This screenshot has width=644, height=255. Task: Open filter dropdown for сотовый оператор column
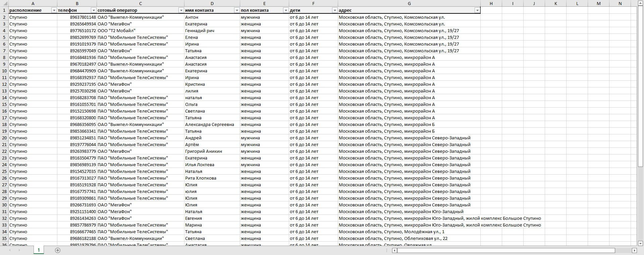pos(181,10)
